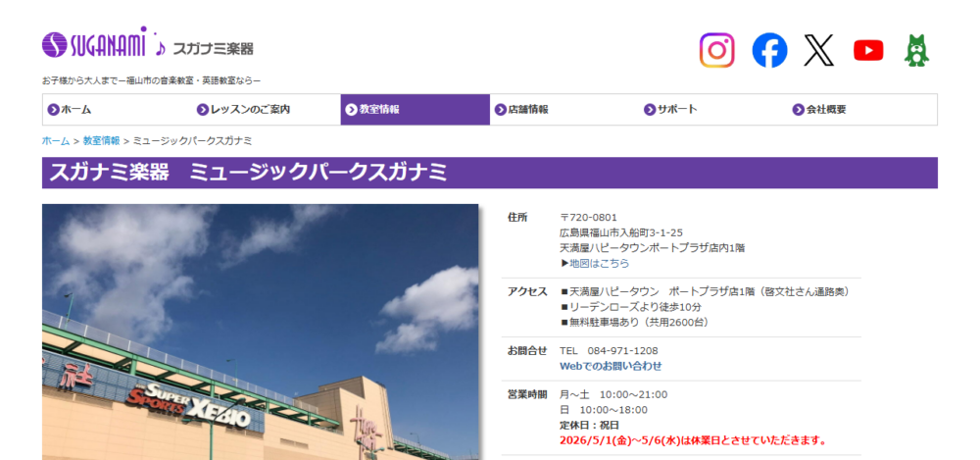Click the スガナミ楽器 text next to logo
This screenshot has height=460, width=980.
click(213, 48)
